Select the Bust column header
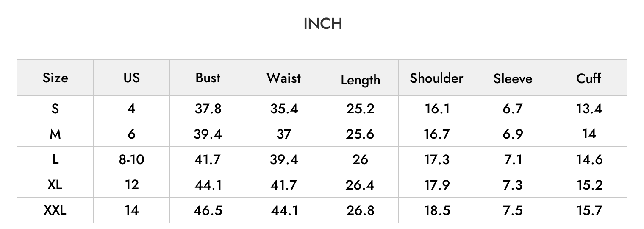This screenshot has width=644, height=229. 208,78
